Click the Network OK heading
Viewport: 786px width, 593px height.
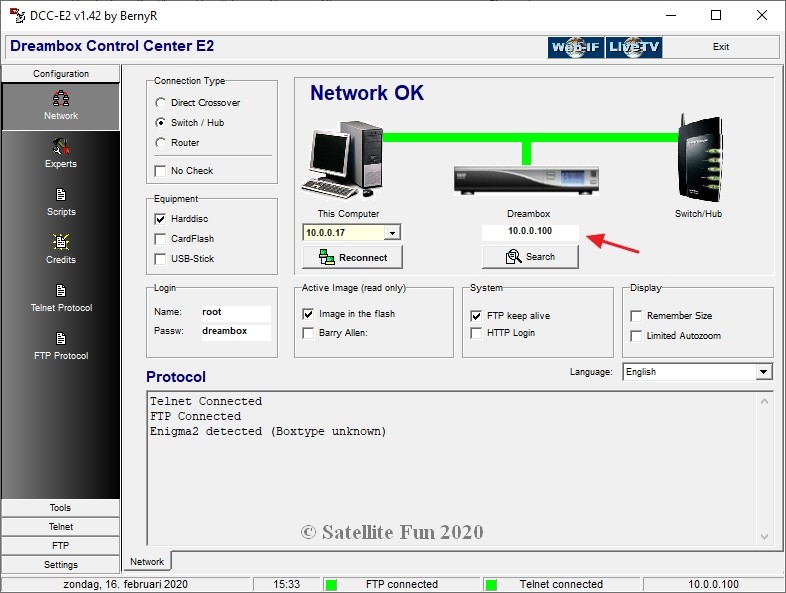coord(367,93)
